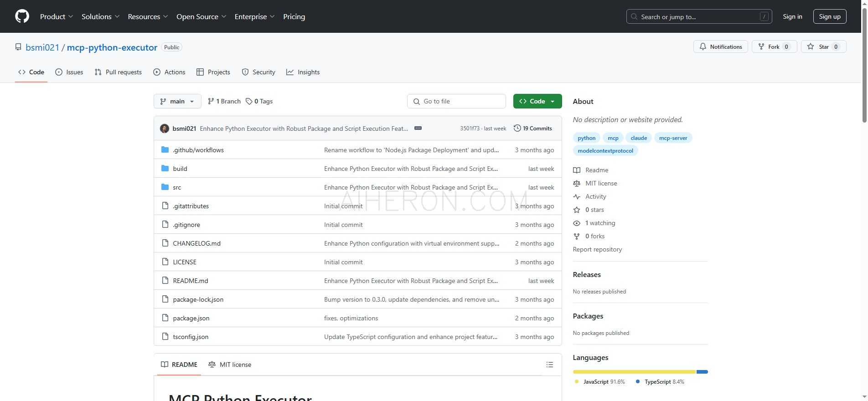The width and height of the screenshot is (868, 401).
Task: Open the Product menu
Action: coord(57,16)
